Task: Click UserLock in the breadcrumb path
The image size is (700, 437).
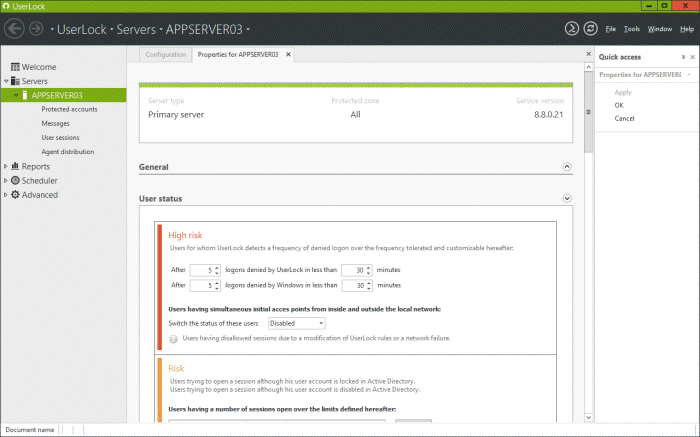Action: pyautogui.click(x=82, y=29)
